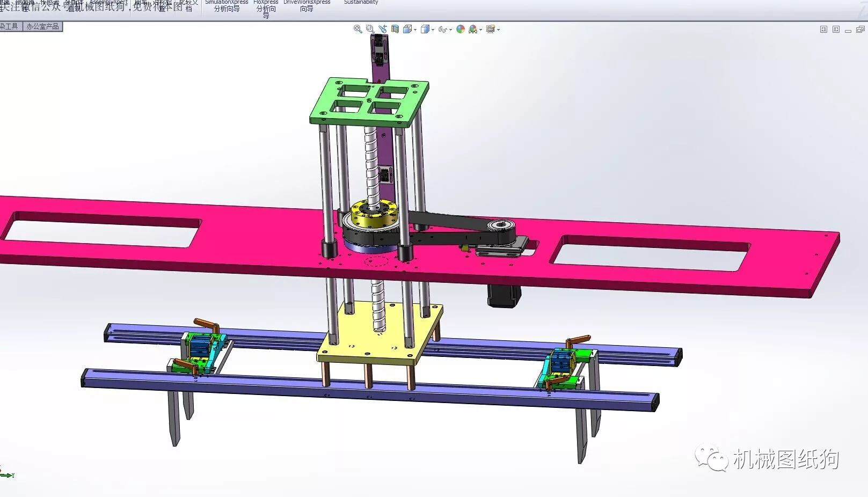Click the Sustainability toolbar button
The width and height of the screenshot is (868, 497).
point(361,3)
